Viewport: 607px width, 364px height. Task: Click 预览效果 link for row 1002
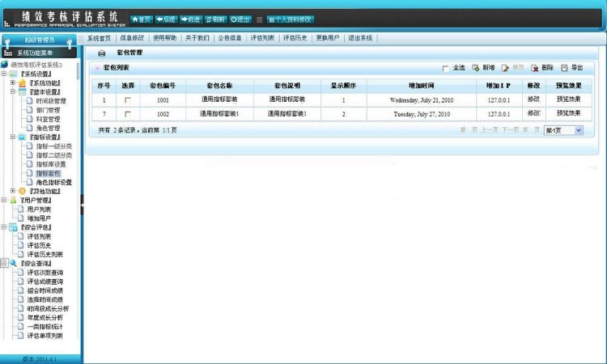[x=569, y=113]
